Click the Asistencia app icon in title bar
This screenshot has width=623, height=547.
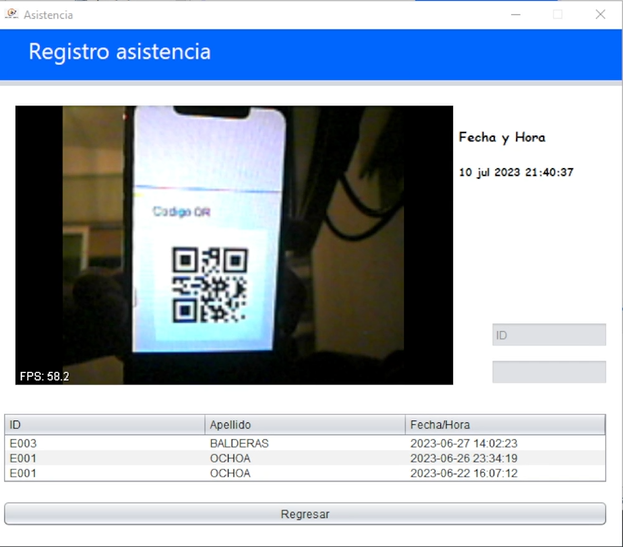click(x=12, y=14)
